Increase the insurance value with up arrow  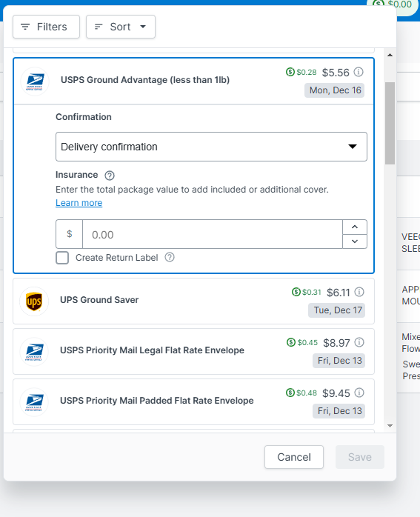tap(355, 227)
